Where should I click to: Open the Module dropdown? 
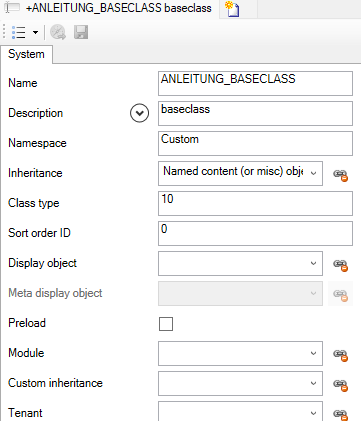click(x=240, y=353)
